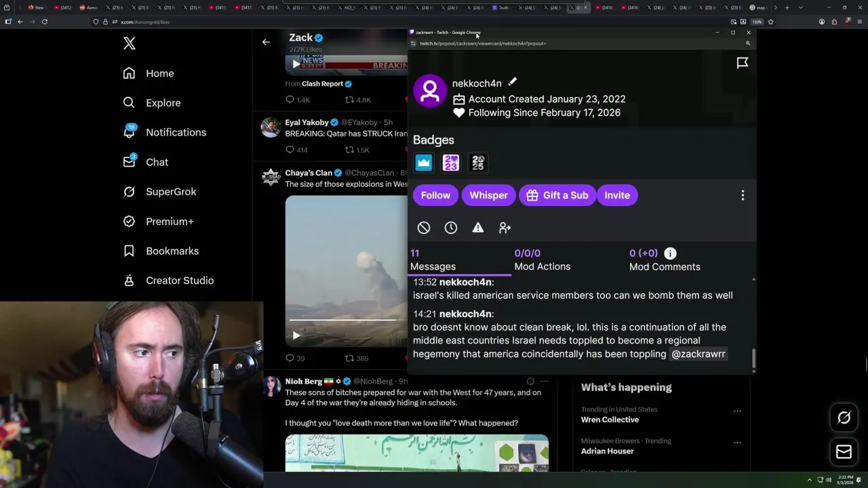868x488 pixels.
Task: Click the Explore magnifier icon
Action: point(129,103)
